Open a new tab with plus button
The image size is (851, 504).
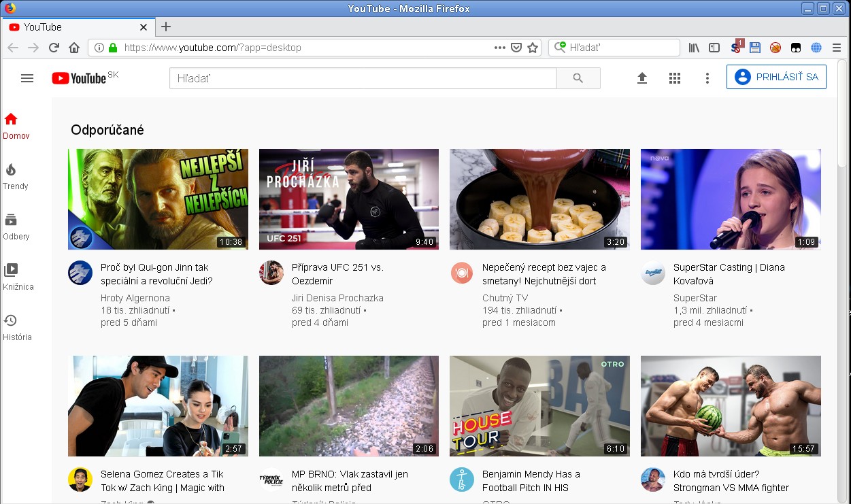(x=165, y=27)
